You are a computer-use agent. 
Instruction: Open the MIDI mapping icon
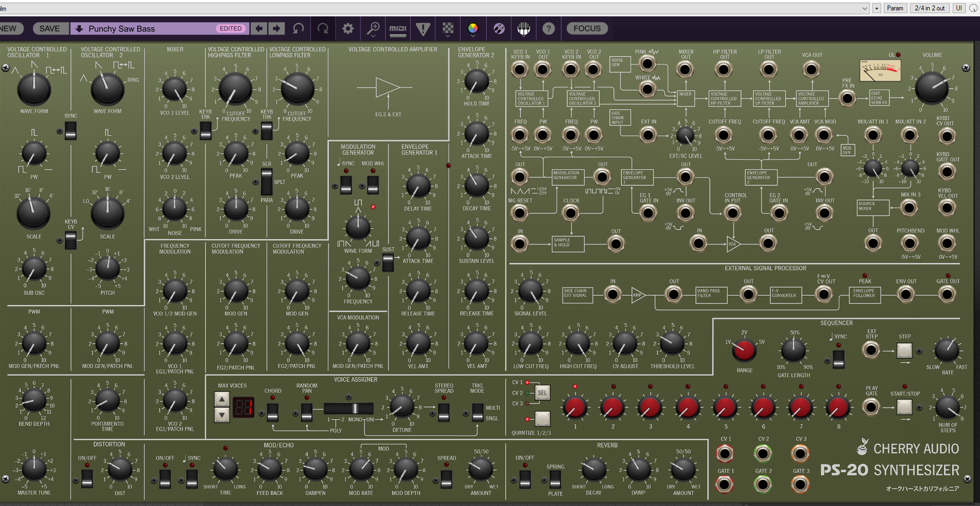tap(398, 29)
